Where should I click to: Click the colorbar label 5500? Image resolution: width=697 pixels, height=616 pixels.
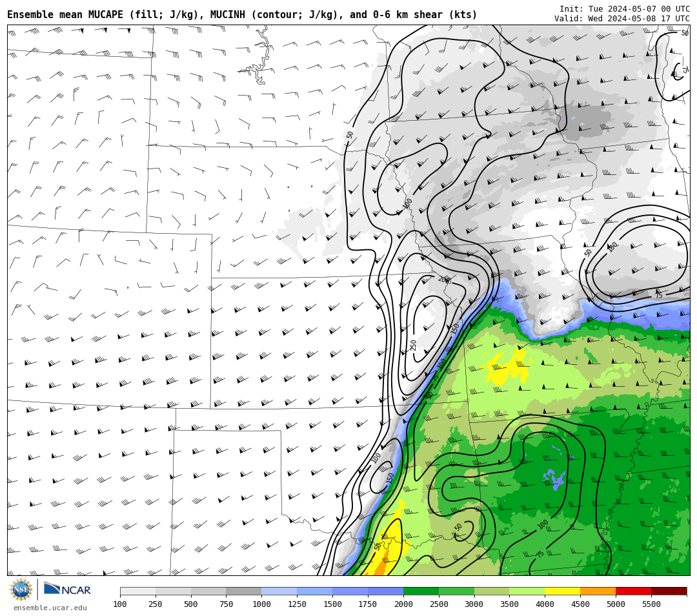point(651,604)
